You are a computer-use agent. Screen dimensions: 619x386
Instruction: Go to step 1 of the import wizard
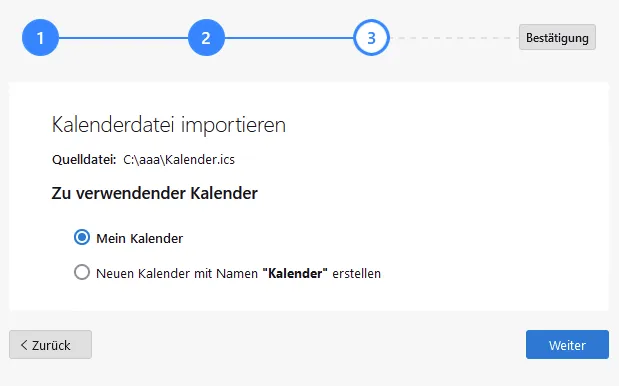40,38
